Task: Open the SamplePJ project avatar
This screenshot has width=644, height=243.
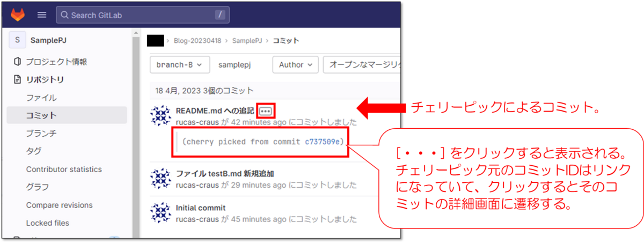Action: point(18,40)
